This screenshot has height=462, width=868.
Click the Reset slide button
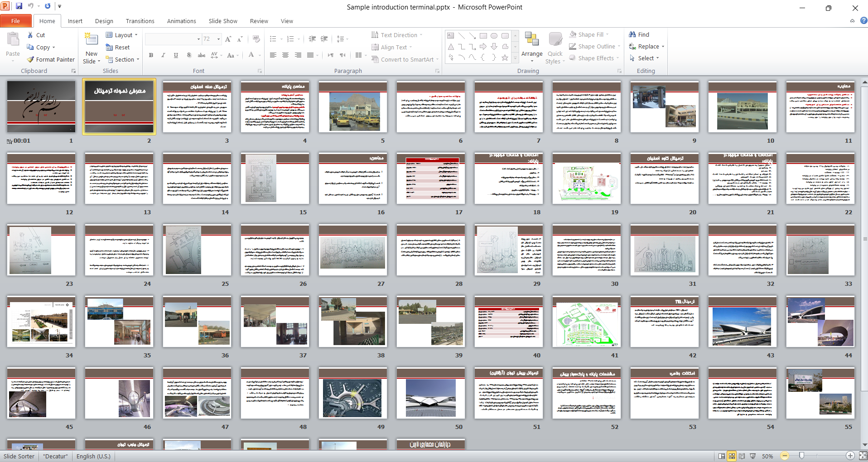118,47
